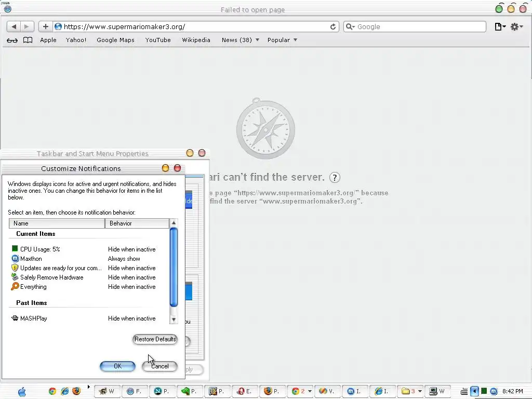
Task: Launch Chrome from quick launch
Action: (52, 391)
